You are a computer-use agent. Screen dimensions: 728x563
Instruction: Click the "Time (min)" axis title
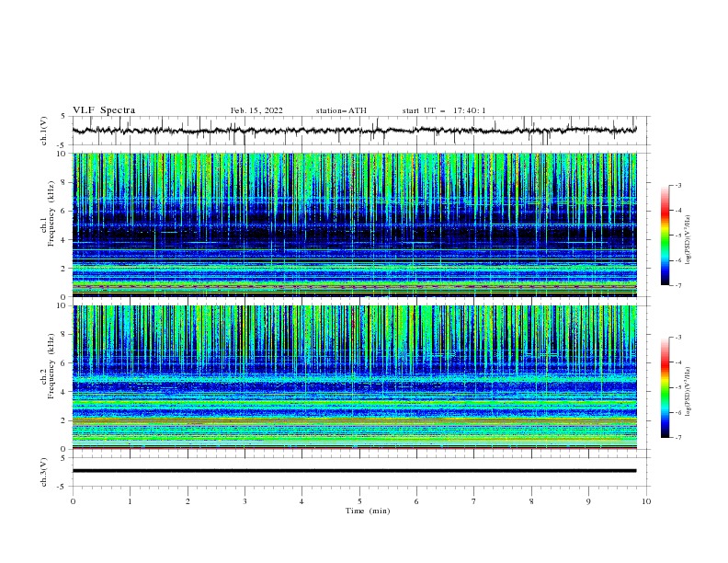pos(368,511)
